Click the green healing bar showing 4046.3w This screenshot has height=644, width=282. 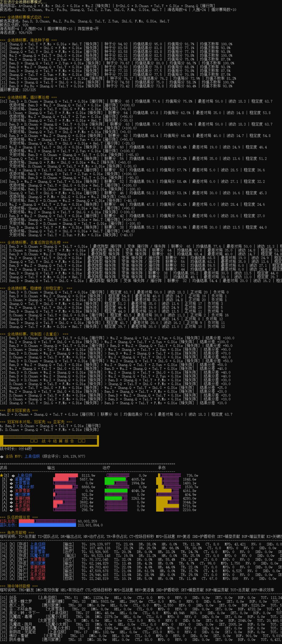tap(116, 491)
